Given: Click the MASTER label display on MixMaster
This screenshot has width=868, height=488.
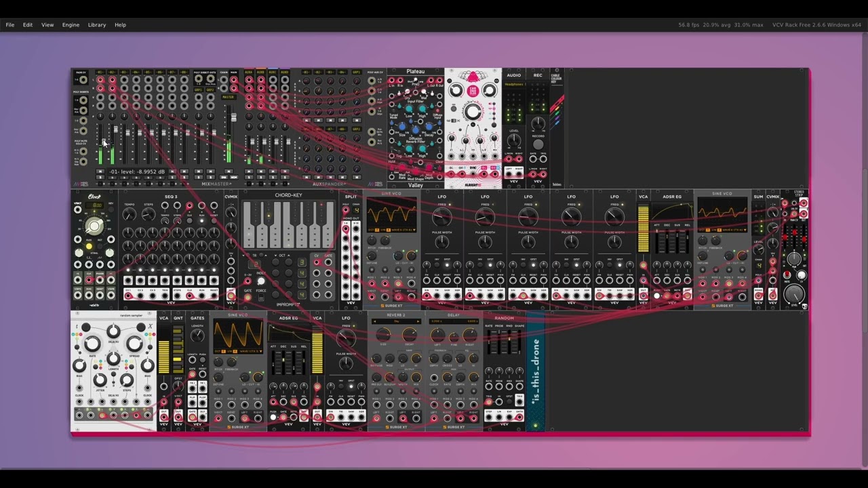Looking at the screenshot, I should [229, 97].
